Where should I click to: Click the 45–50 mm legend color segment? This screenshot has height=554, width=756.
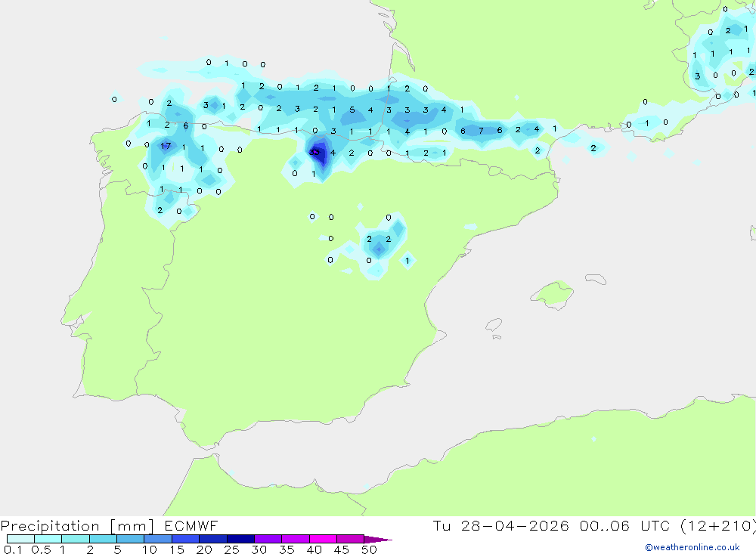[351, 539]
